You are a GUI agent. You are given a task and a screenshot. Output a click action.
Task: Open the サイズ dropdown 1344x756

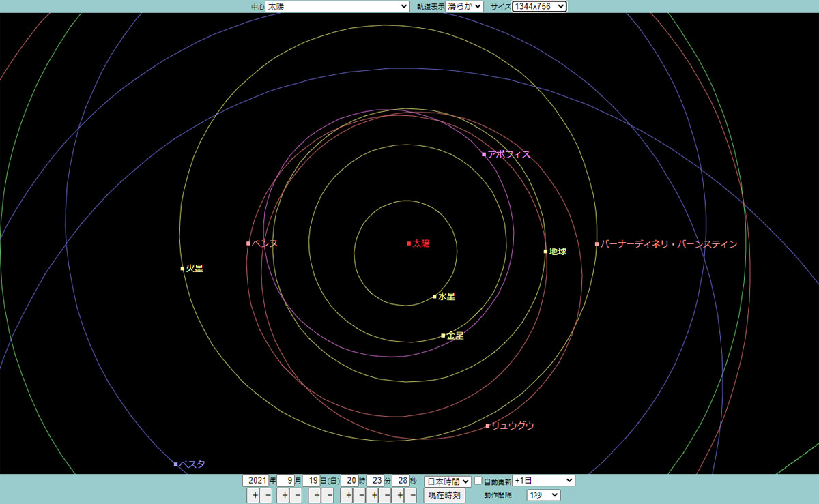(x=539, y=6)
